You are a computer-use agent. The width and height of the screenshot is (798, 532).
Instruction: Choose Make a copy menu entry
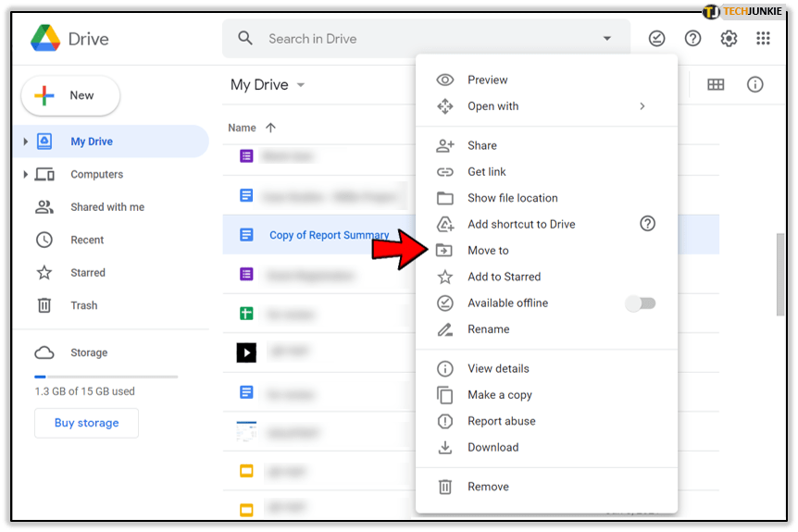pos(499,395)
